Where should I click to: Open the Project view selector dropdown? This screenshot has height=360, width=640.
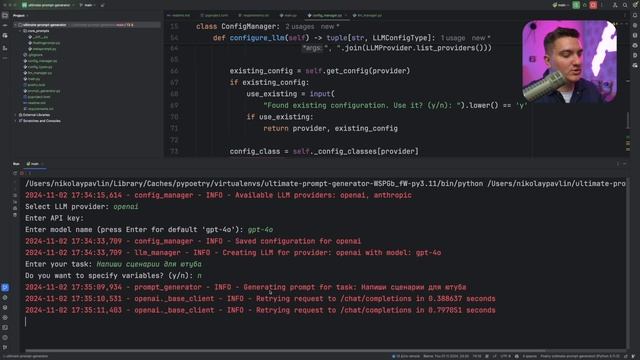(x=20, y=16)
